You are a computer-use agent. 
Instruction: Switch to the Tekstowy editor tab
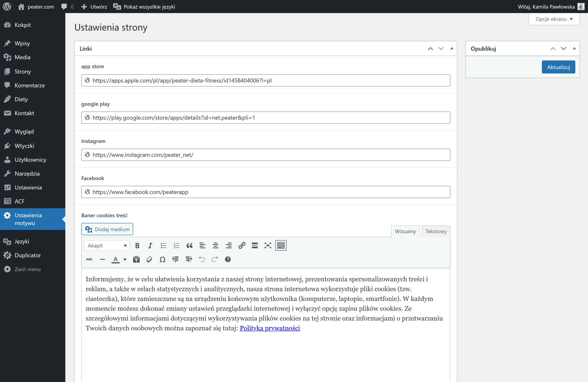click(436, 231)
